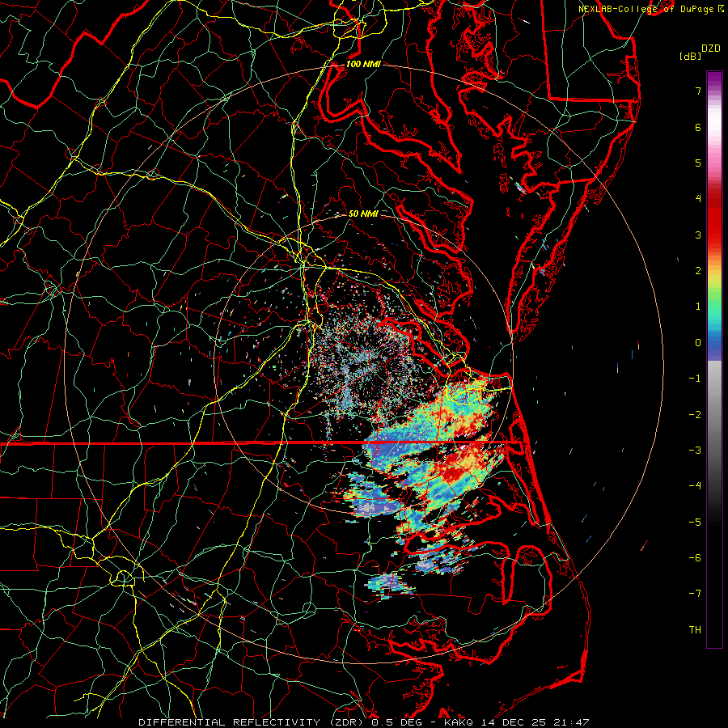The width and height of the screenshot is (728, 728).
Task: Click the [dB] units label
Action: pyautogui.click(x=690, y=56)
